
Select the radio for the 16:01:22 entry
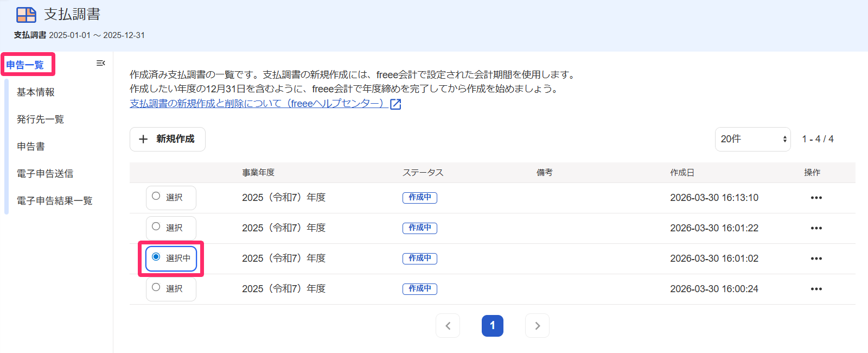pyautogui.click(x=156, y=226)
